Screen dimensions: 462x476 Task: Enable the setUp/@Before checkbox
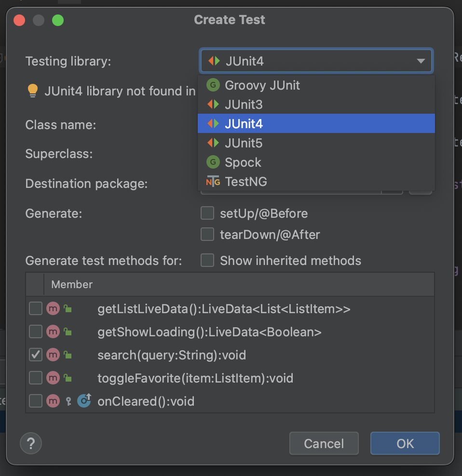207,213
